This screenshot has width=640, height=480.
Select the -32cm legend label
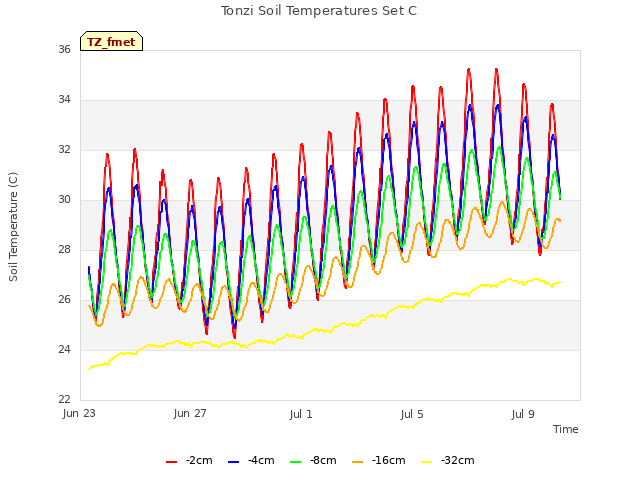click(x=458, y=460)
